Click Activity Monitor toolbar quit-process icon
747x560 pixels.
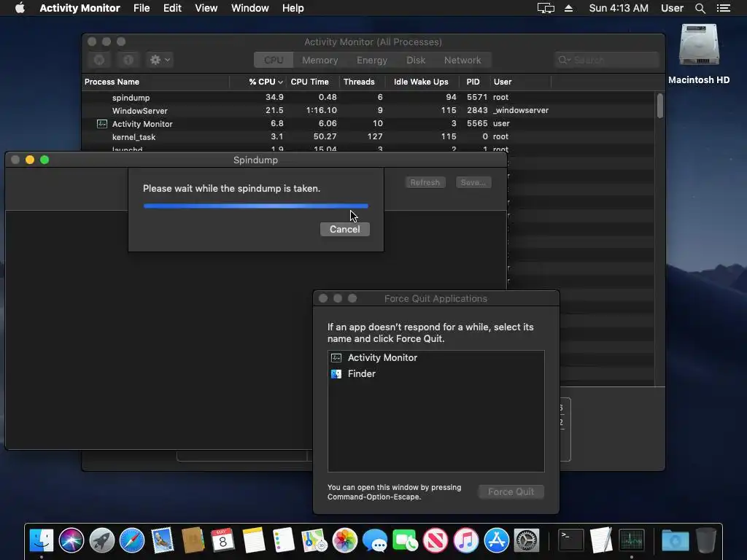point(99,60)
